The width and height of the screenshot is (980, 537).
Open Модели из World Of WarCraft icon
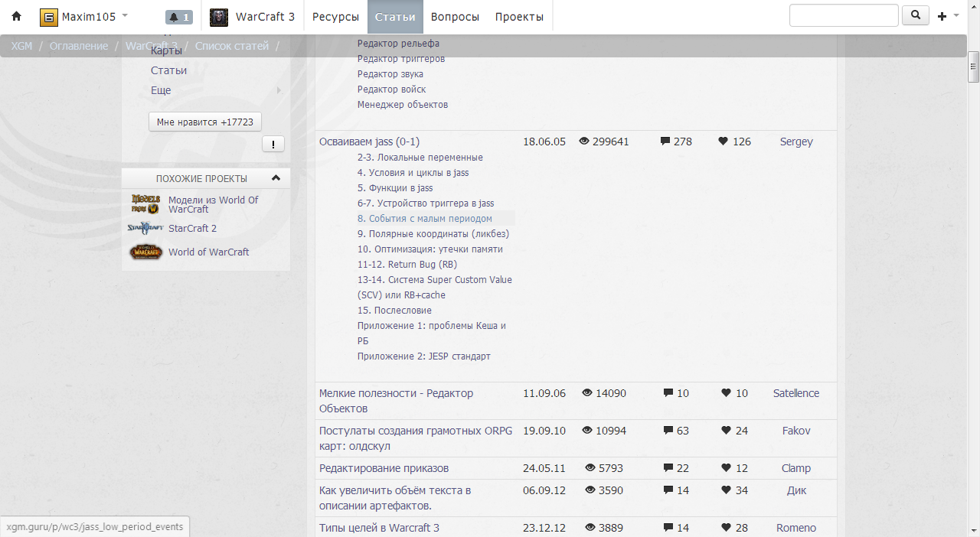145,204
